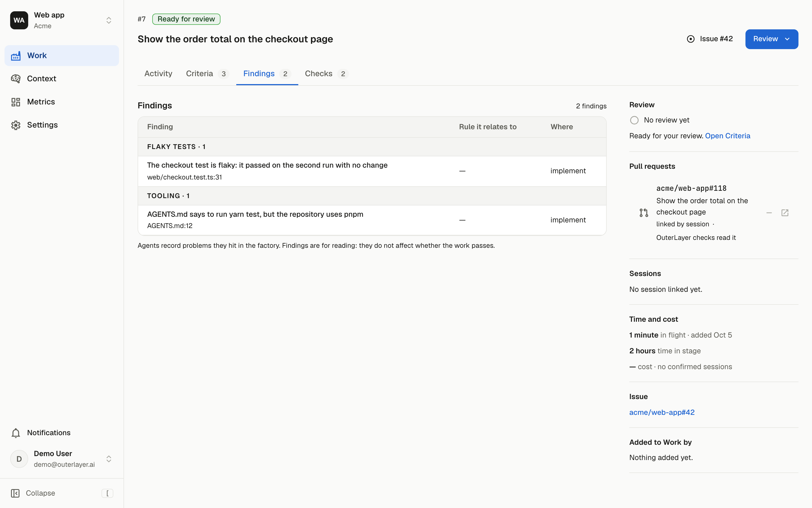Click the Ready for review status badge
The width and height of the screenshot is (812, 508).
click(x=186, y=19)
